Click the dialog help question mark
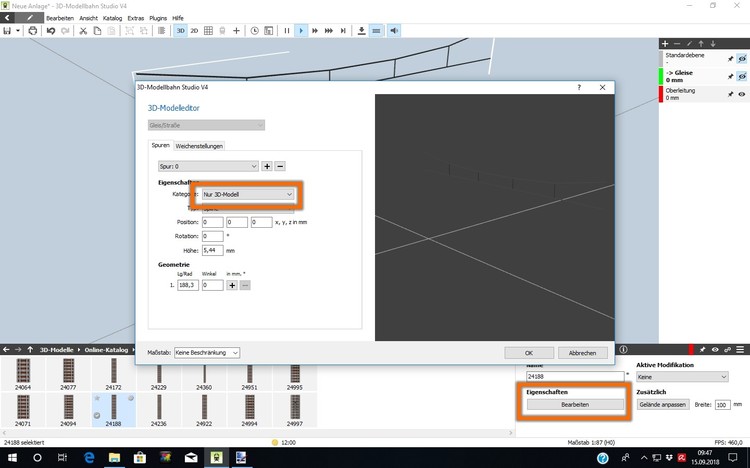This screenshot has width=750, height=468. (579, 87)
